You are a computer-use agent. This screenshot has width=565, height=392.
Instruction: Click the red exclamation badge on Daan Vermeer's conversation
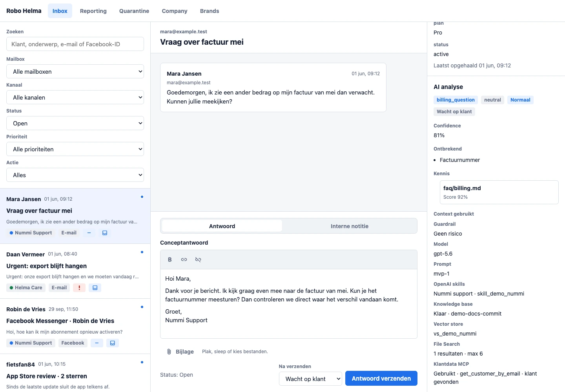(x=79, y=288)
